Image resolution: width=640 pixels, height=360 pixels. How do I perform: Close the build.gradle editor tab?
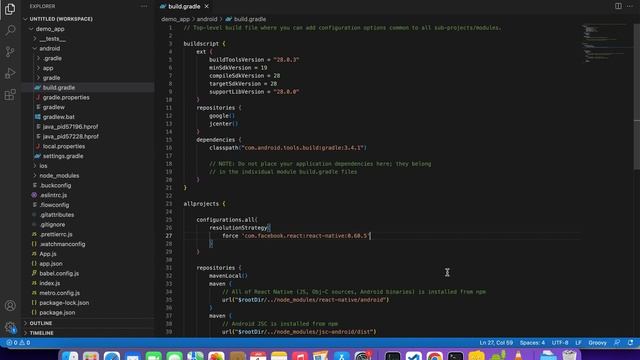[207, 6]
